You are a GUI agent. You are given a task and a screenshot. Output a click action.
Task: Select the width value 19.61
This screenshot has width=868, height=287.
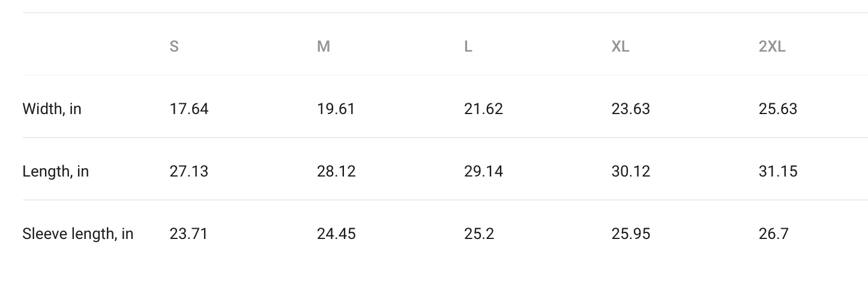336,109
